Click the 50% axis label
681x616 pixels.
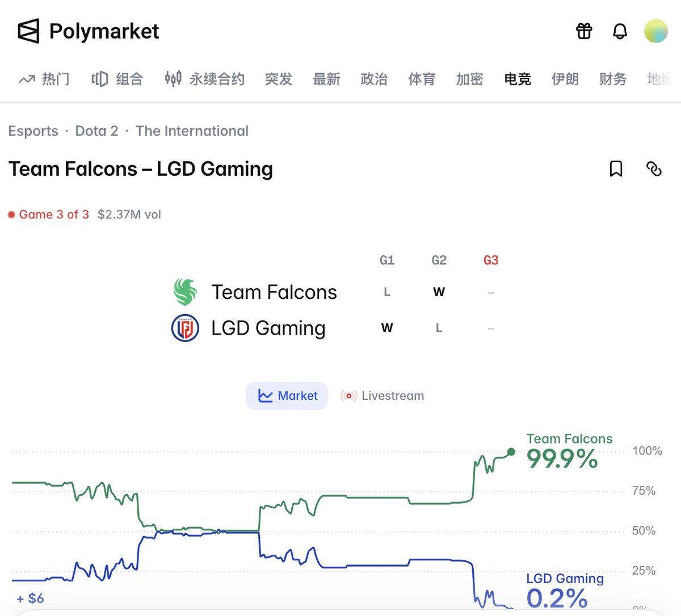[644, 531]
